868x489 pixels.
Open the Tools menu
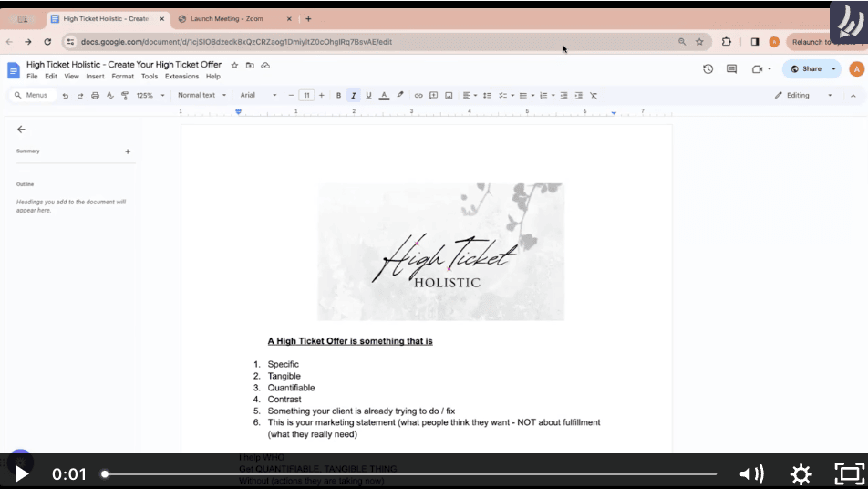150,77
